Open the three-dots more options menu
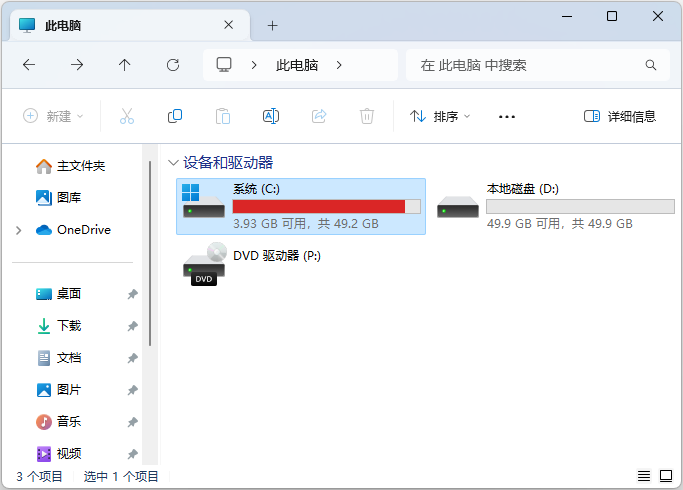The height and width of the screenshot is (490, 683). click(507, 116)
